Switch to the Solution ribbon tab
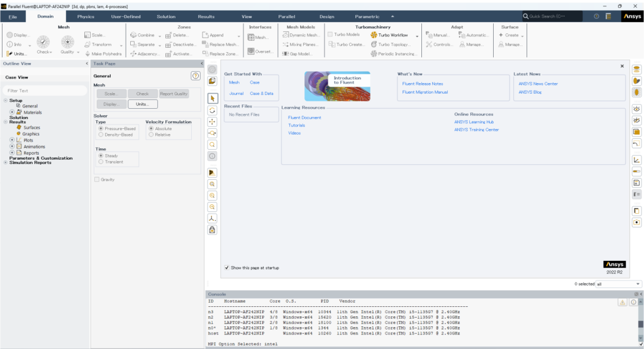This screenshot has height=349, width=644. 166,16
